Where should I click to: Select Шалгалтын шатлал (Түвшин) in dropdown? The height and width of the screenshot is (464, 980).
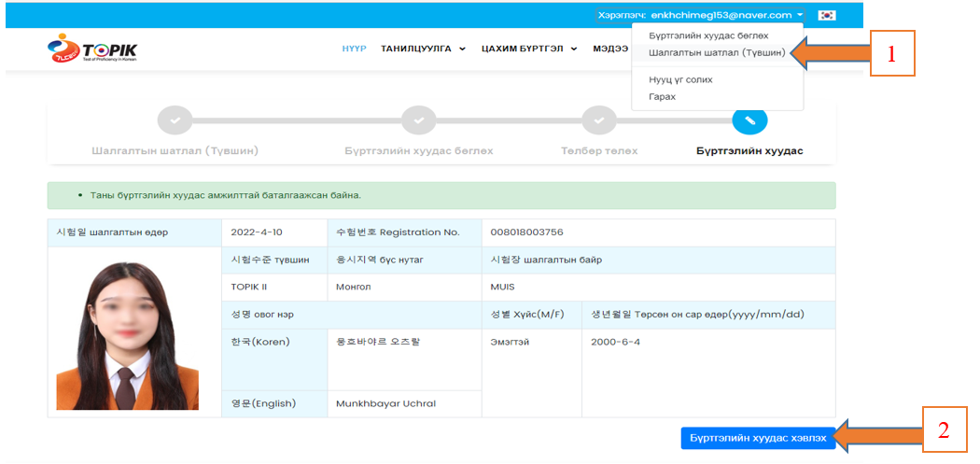tap(717, 53)
